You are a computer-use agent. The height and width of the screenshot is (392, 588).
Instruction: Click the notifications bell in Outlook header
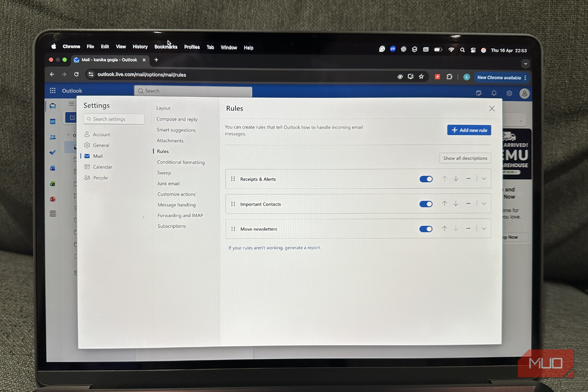tap(494, 93)
